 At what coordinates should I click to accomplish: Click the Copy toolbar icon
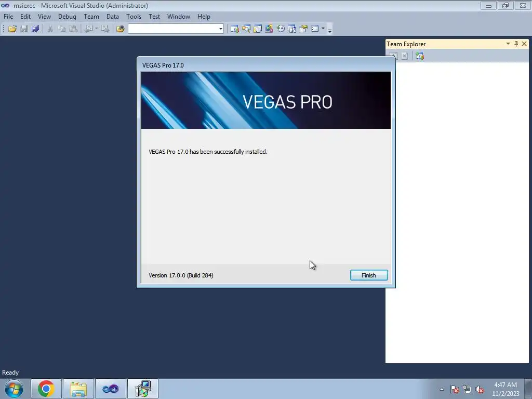click(62, 29)
